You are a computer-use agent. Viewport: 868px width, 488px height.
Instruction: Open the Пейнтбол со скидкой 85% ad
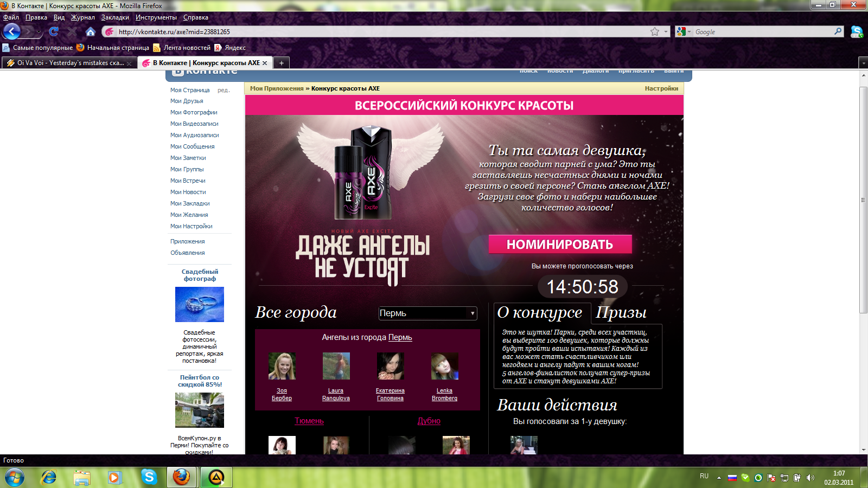pyautogui.click(x=200, y=381)
